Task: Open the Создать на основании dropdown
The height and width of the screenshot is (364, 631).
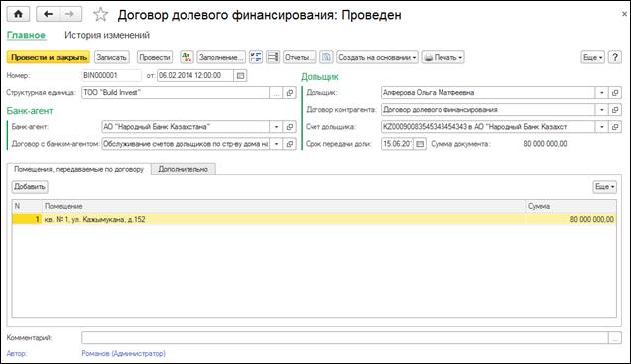Action: pyautogui.click(x=377, y=58)
